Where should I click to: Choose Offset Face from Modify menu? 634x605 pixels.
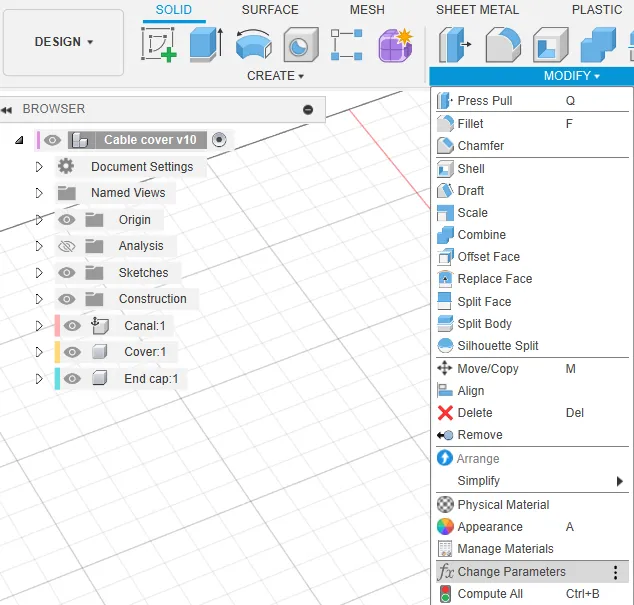coord(532,257)
